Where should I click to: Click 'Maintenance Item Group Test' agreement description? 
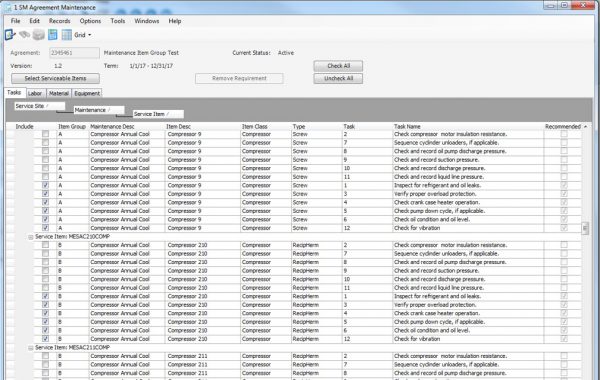(141, 53)
